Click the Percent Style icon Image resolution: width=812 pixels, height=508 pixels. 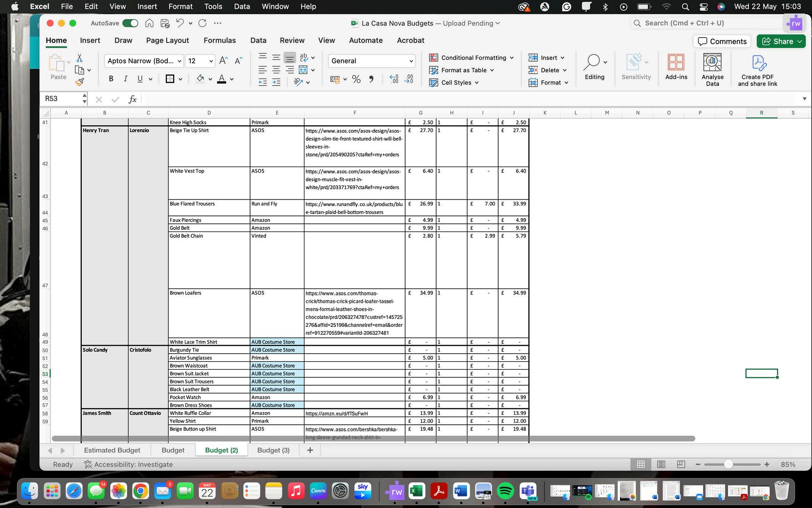pos(356,79)
